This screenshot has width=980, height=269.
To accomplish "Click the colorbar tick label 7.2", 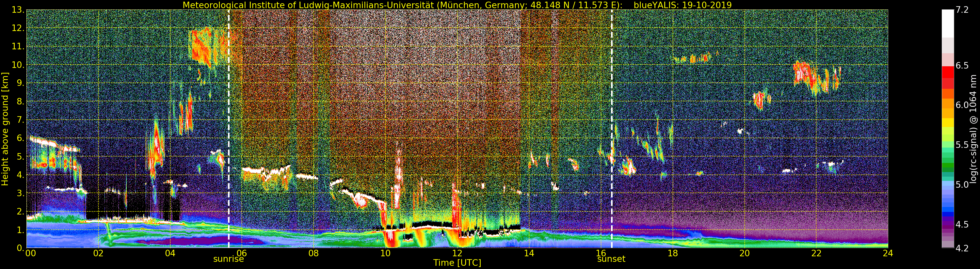I will [x=962, y=10].
